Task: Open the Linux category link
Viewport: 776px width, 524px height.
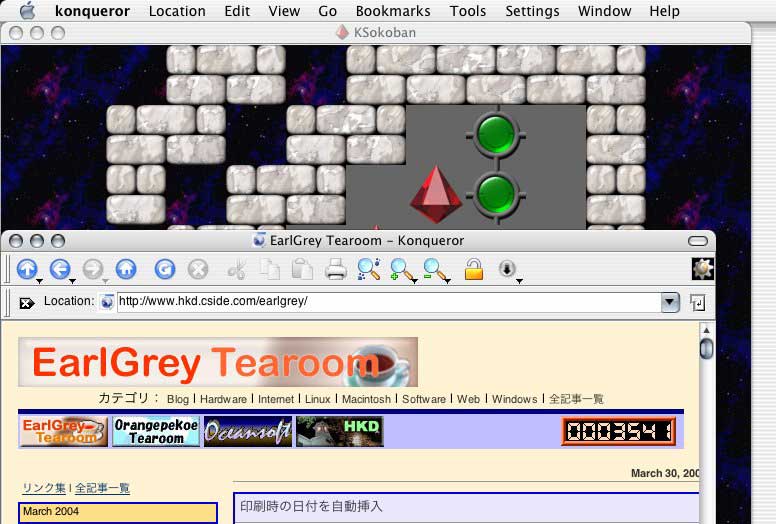Action: point(317,399)
